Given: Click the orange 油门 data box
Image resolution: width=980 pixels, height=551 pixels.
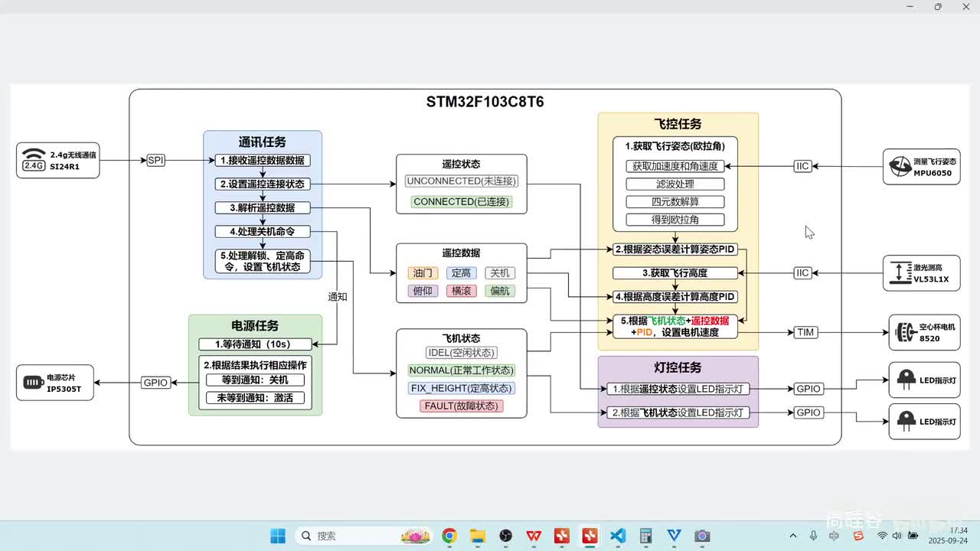Looking at the screenshot, I should click(423, 272).
